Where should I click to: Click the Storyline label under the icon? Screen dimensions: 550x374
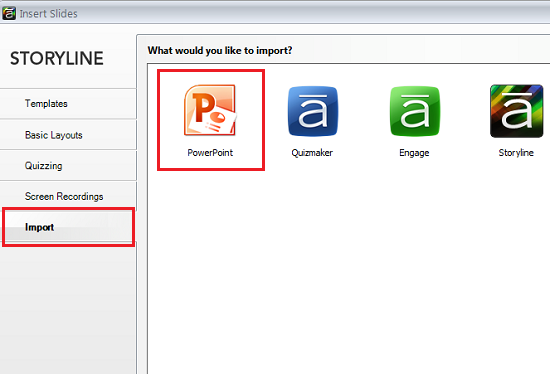[516, 153]
